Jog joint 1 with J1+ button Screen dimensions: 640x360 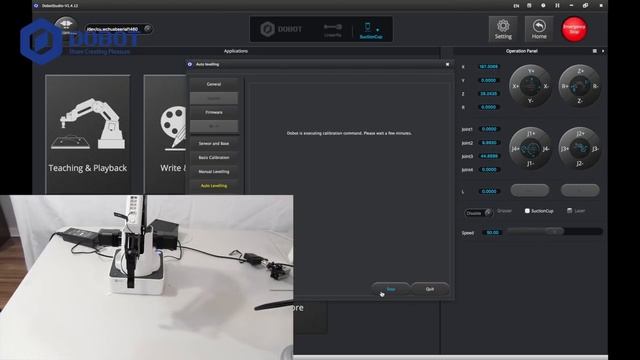click(531, 133)
